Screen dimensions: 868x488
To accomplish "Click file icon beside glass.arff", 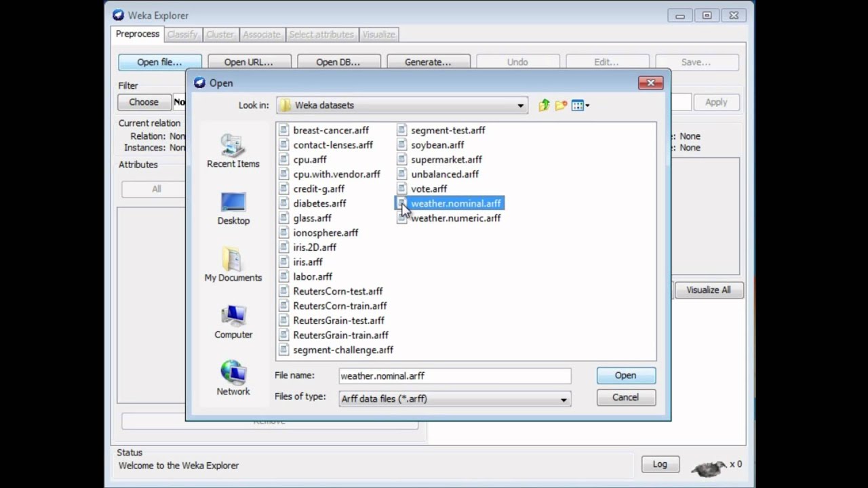I will pyautogui.click(x=284, y=218).
